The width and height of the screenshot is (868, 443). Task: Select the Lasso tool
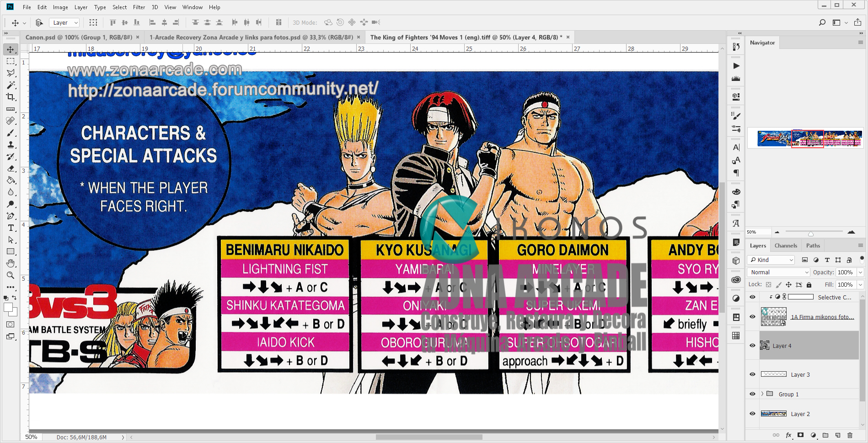(11, 73)
